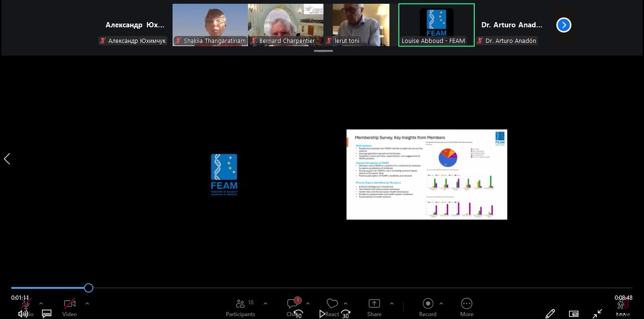Select Louise Abboud - FEAM participant tile
The height and width of the screenshot is (319, 644).
tap(436, 25)
